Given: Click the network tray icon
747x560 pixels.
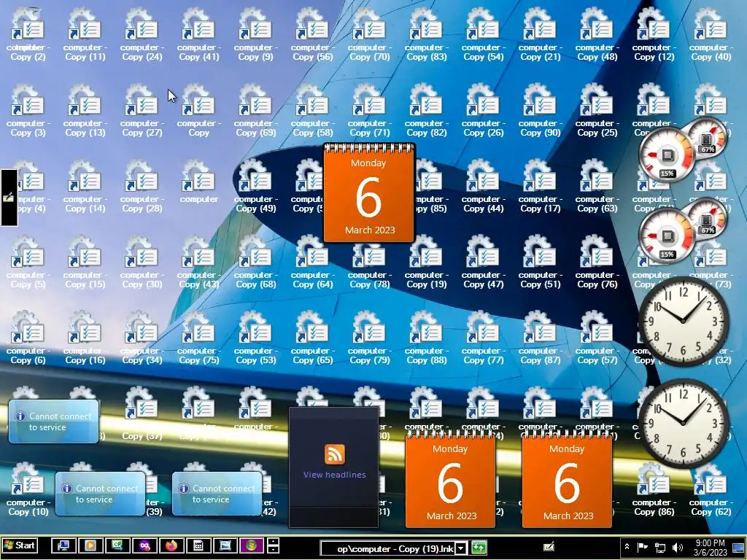Looking at the screenshot, I should (x=659, y=548).
